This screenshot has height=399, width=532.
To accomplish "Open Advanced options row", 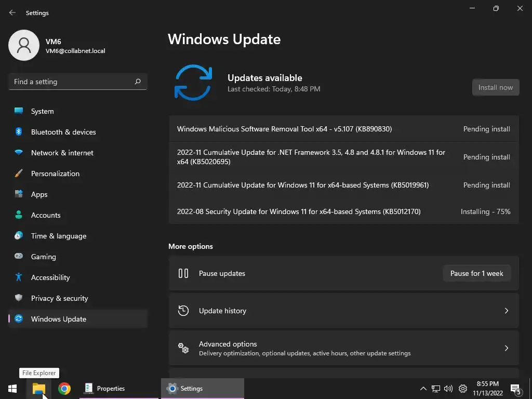I will 344,348.
